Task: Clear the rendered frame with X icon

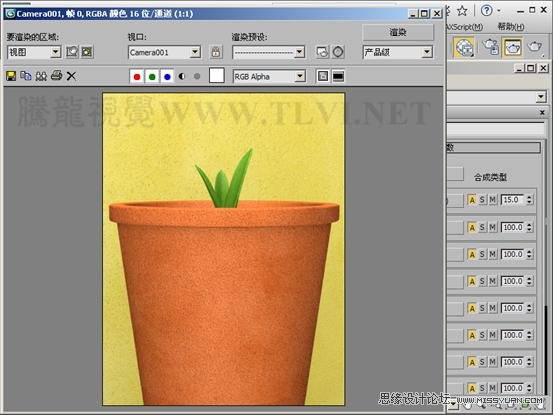Action: [71, 76]
